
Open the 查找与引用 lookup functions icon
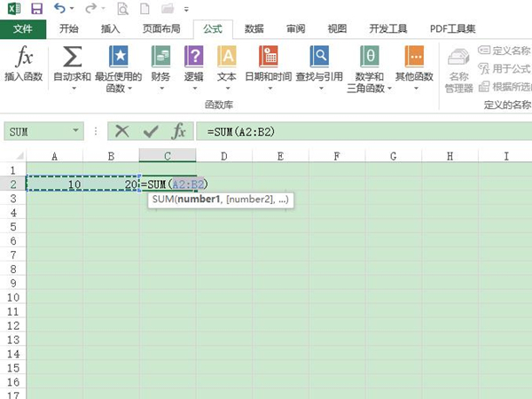[x=318, y=59]
